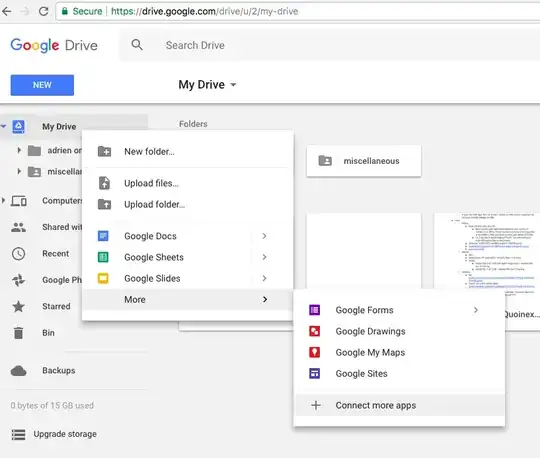
Task: Click the adrien folder icon in sidebar
Action: 34,150
